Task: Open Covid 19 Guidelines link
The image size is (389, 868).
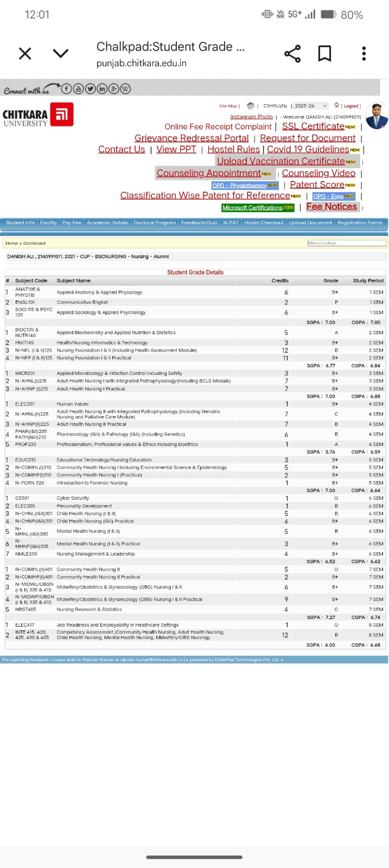Action: [308, 149]
